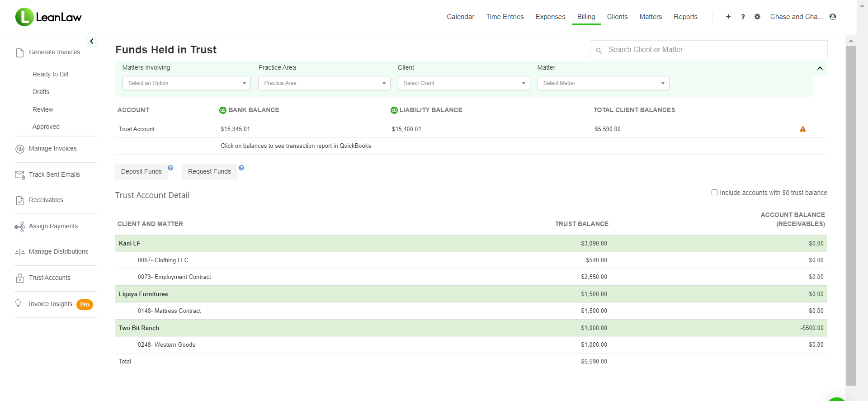
Task: Click the Trust Accounts lock icon
Action: click(x=20, y=278)
